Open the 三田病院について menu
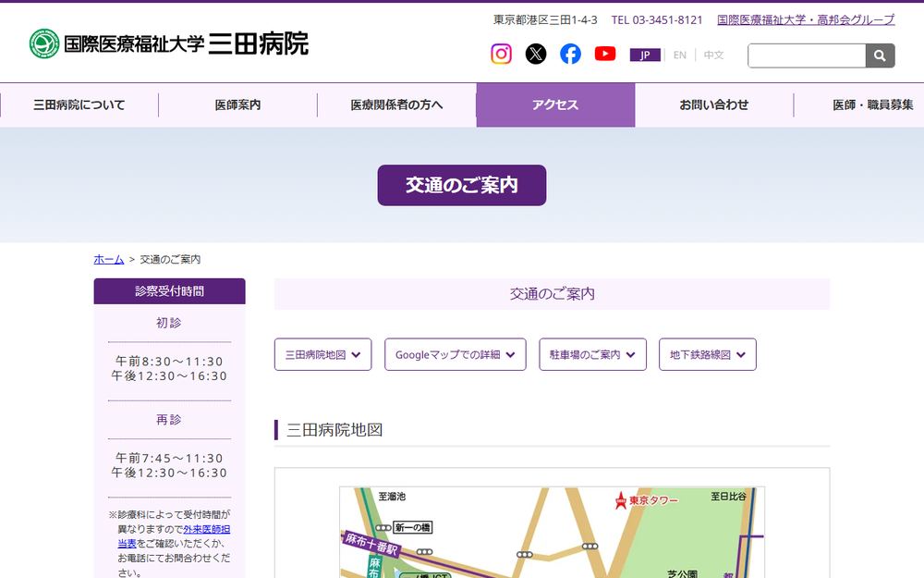The image size is (924, 578). point(79,105)
